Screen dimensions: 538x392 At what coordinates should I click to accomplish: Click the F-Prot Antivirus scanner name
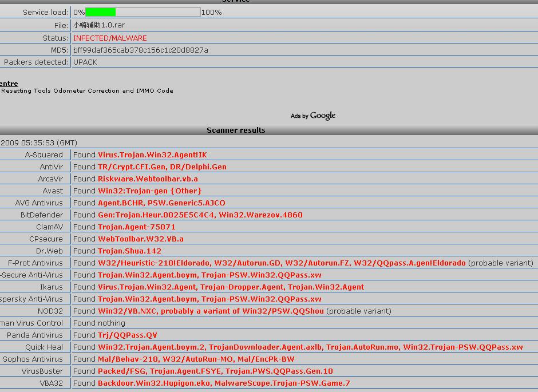(35, 263)
